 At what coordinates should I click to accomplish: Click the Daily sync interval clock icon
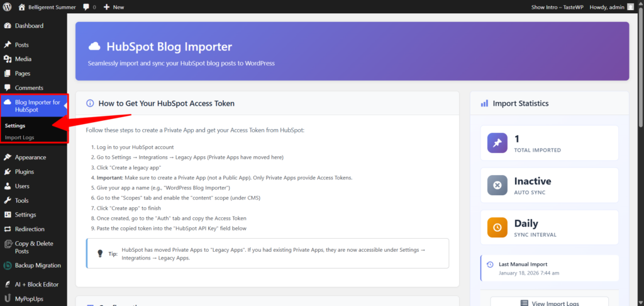[497, 227]
